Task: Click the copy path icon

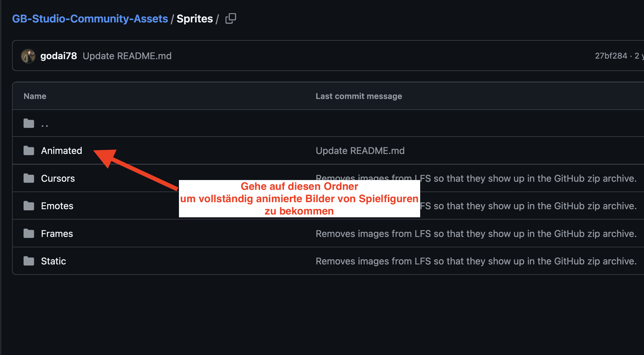Action: coord(231,19)
